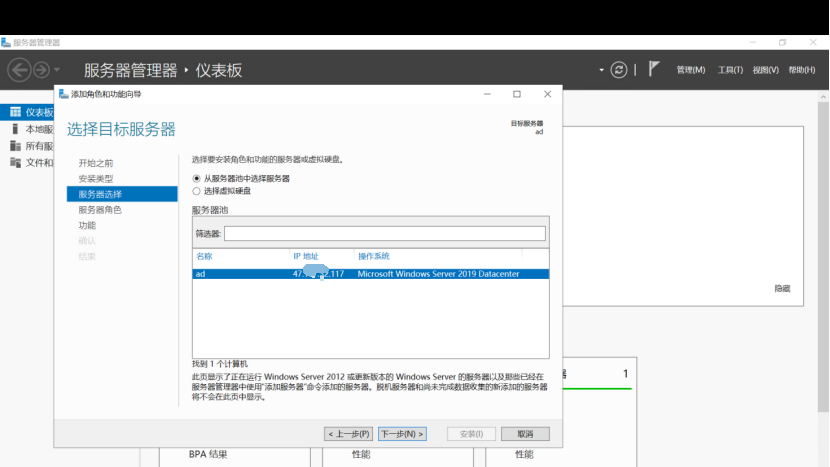Sort by 名称 column header
This screenshot has height=467, width=830.
[204, 256]
